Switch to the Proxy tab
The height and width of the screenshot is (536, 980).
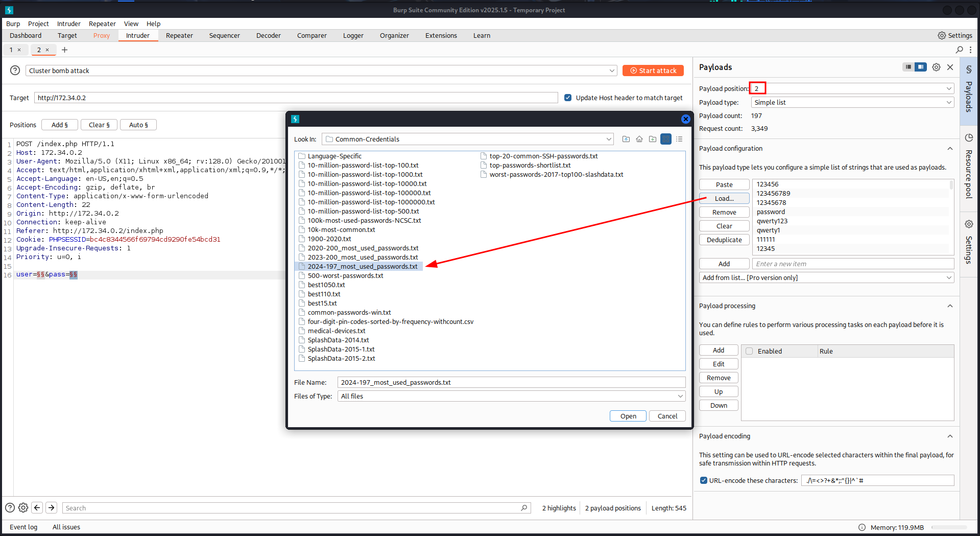(102, 35)
